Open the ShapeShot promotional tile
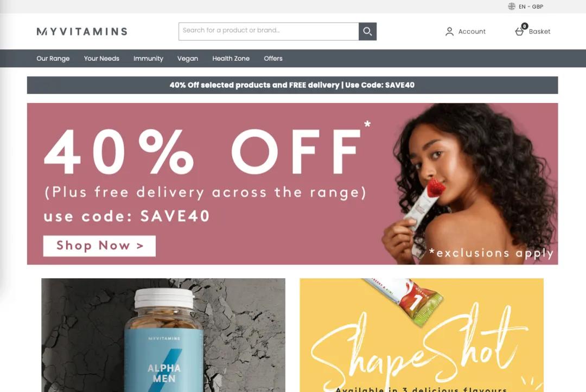Image resolution: width=586 pixels, height=392 pixels. coord(422,335)
